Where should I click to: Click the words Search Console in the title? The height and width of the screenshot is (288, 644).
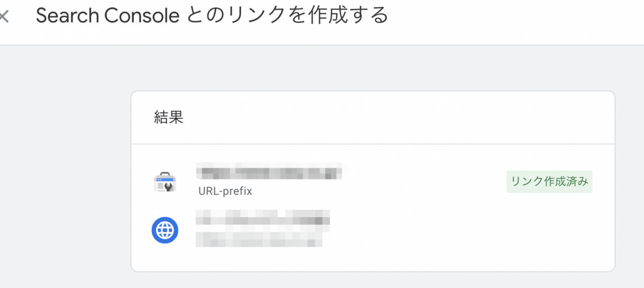click(x=107, y=16)
